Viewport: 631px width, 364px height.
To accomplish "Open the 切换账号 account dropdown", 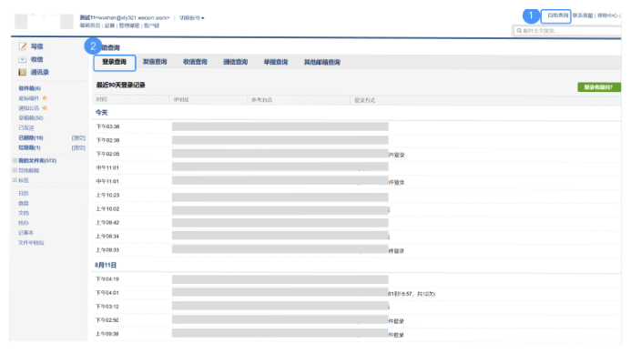I will [191, 17].
